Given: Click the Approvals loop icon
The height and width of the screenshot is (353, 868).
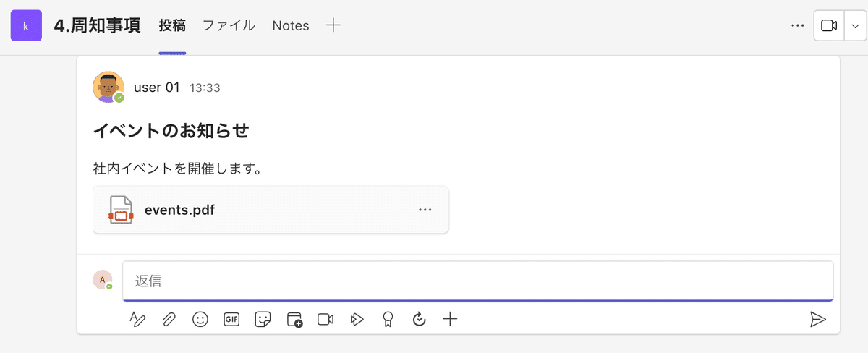Looking at the screenshot, I should coord(419,319).
